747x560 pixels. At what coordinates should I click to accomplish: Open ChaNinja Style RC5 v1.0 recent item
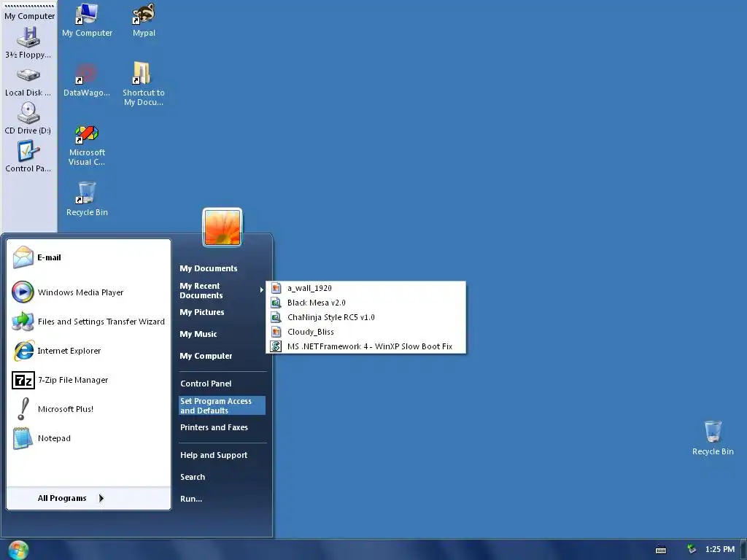pyautogui.click(x=366, y=317)
